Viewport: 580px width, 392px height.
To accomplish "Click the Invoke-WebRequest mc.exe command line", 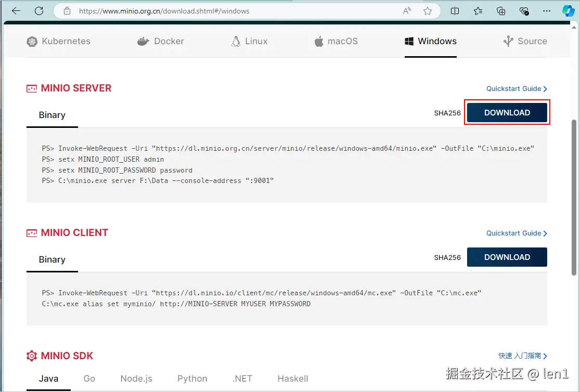I will pyautogui.click(x=262, y=293).
